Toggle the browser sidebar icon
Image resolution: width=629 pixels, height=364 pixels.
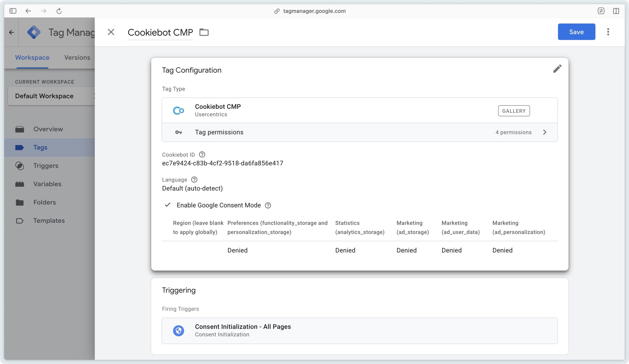13,11
